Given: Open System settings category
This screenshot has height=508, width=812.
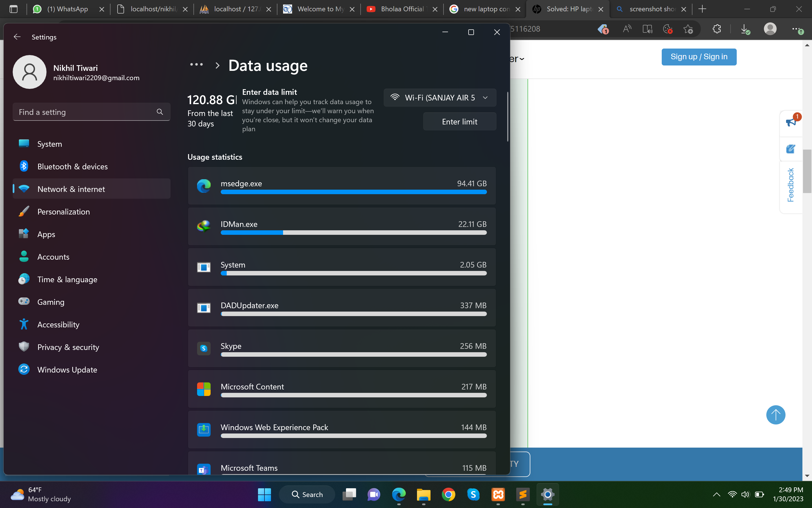Looking at the screenshot, I should tap(91, 144).
